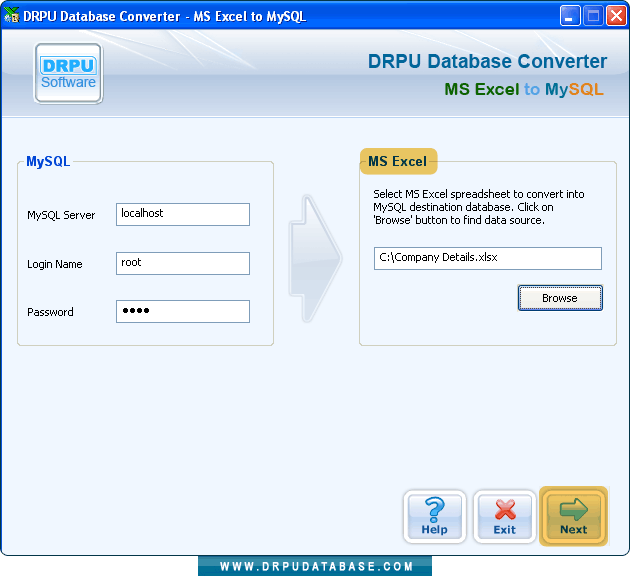Click the MS Excel to MySQL subtitle
Viewport: 630px width, 576px height.
[x=524, y=90]
